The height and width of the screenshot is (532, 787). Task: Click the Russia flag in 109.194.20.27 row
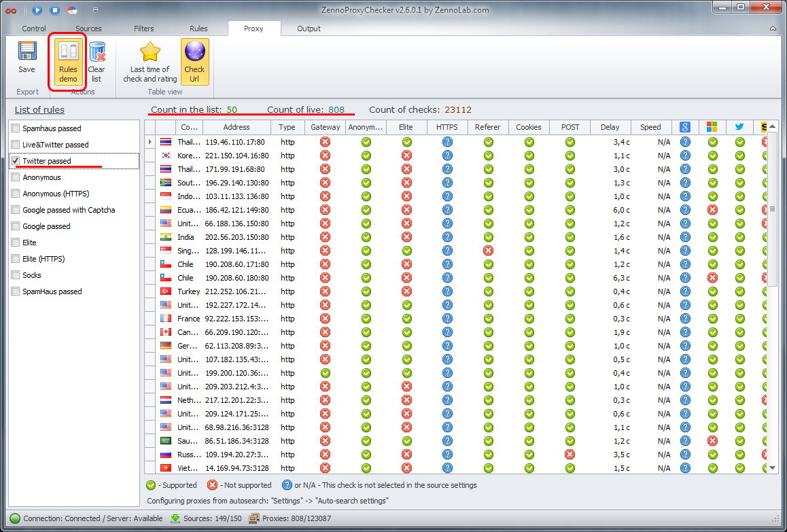[x=166, y=455]
